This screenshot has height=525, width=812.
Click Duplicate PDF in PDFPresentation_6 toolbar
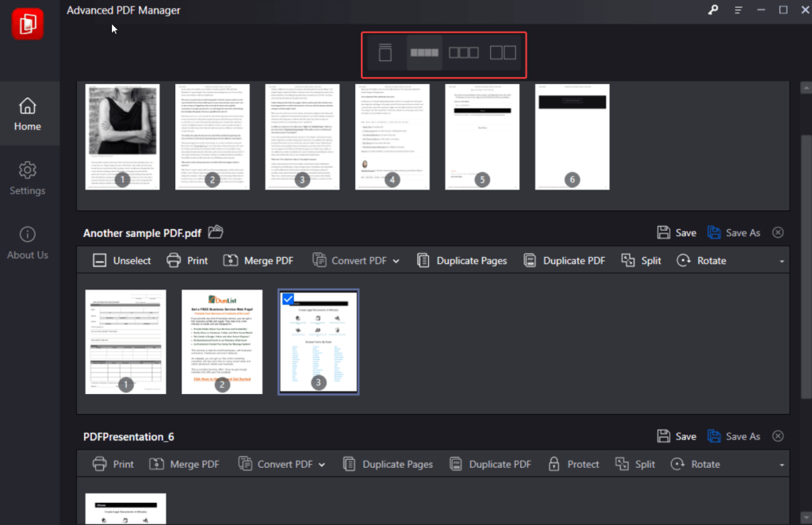tap(490, 464)
